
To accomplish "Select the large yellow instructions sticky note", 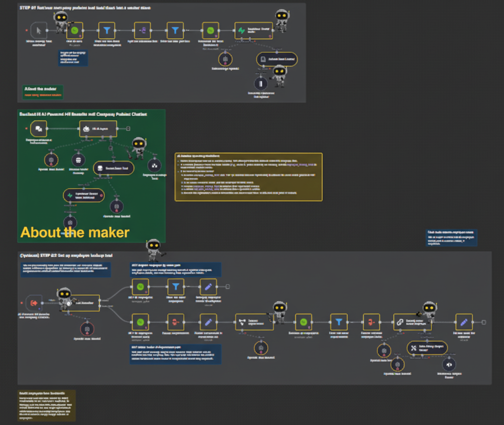I will point(248,177).
